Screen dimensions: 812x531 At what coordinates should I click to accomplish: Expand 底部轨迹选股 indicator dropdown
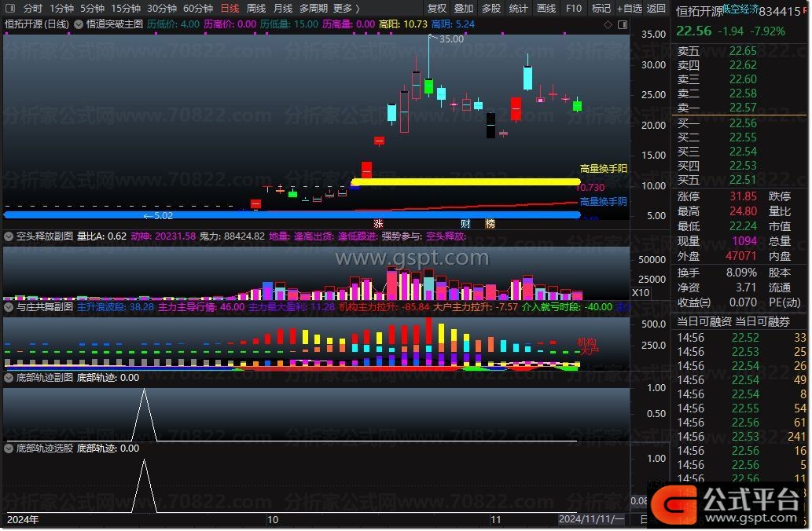click(x=9, y=449)
